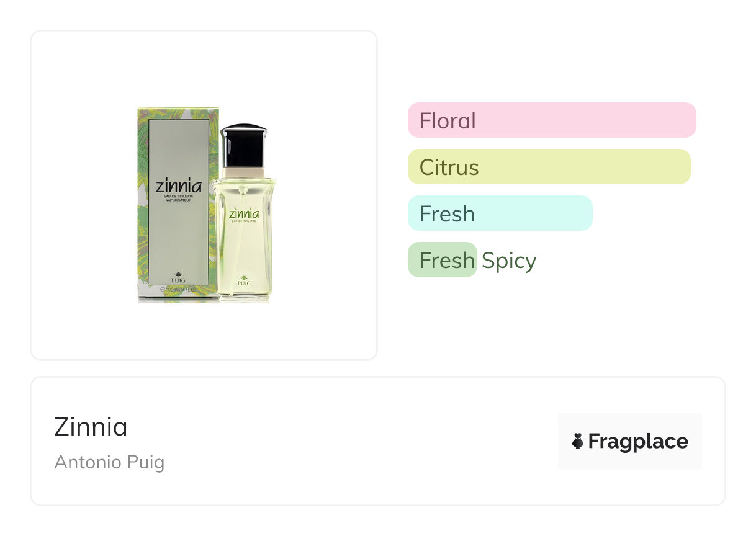Select the pink Floral accord bar
Image resolution: width=756 pixels, height=536 pixels.
(x=552, y=120)
